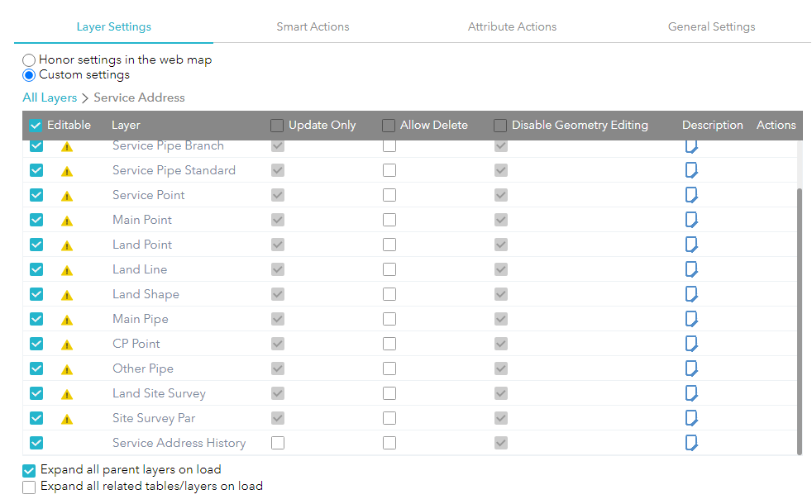This screenshot has width=812, height=504.
Task: Toggle the header Editable checkbox
Action: point(35,125)
